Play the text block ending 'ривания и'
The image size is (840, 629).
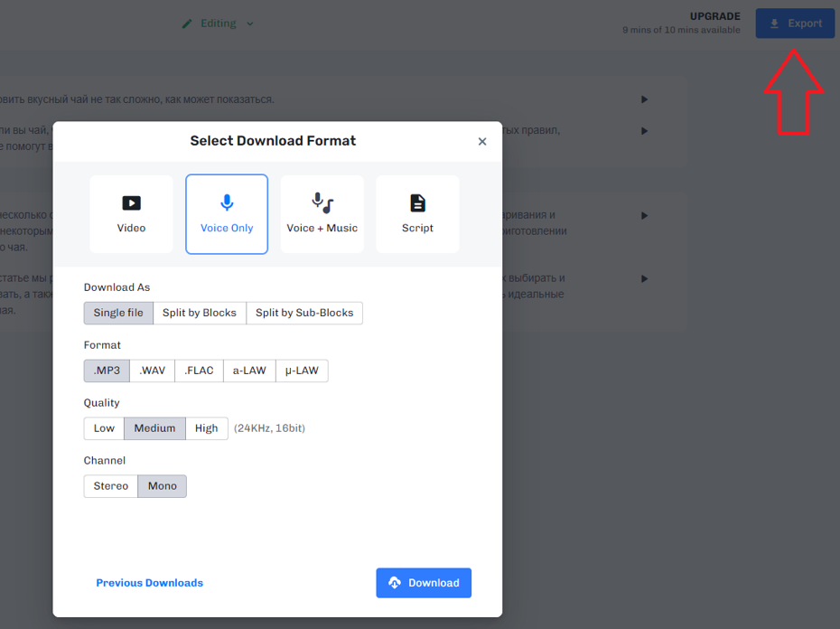coord(645,216)
